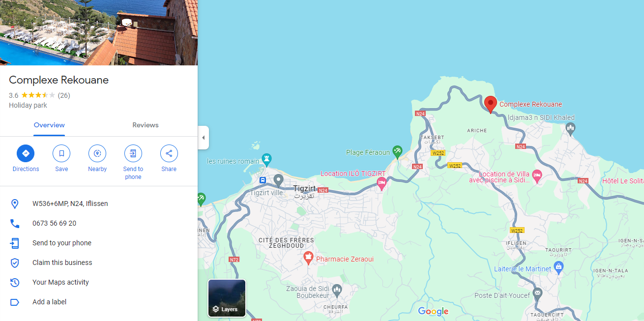Image resolution: width=644 pixels, height=321 pixels.
Task: Click the Directions icon button
Action: pos(26,153)
